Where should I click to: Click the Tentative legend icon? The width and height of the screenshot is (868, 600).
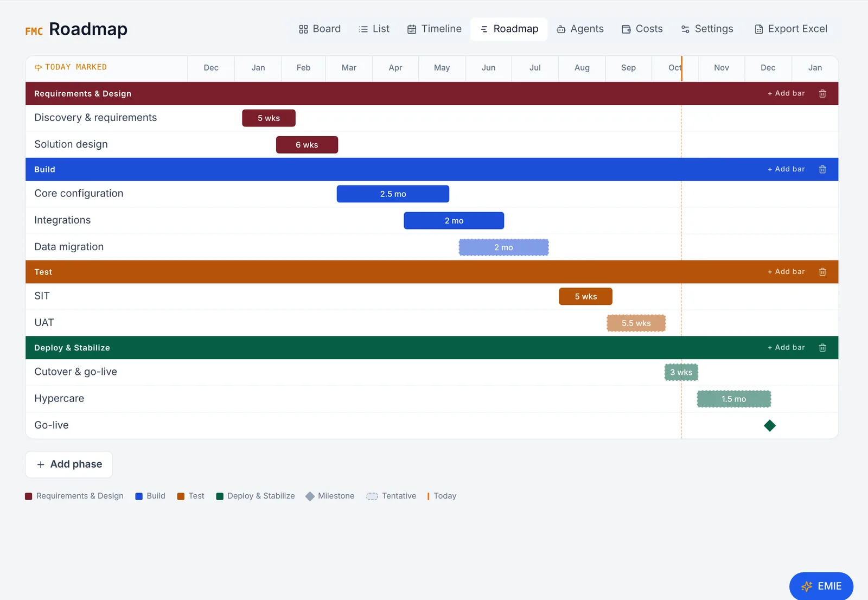point(372,496)
